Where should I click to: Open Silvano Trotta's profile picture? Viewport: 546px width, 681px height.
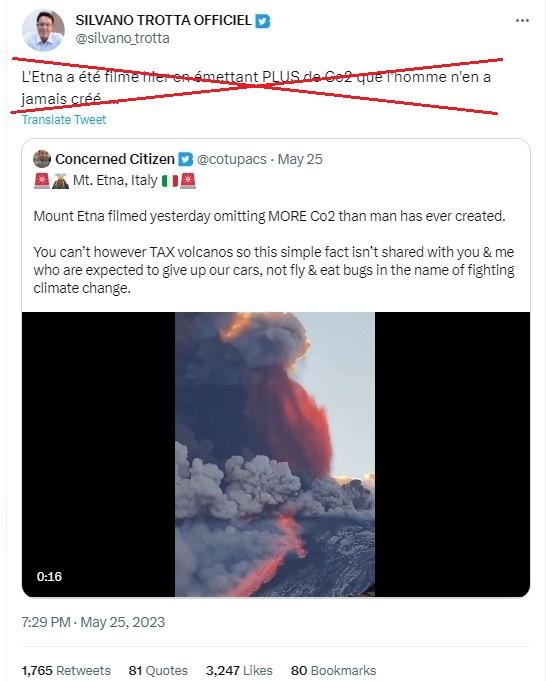click(x=43, y=30)
